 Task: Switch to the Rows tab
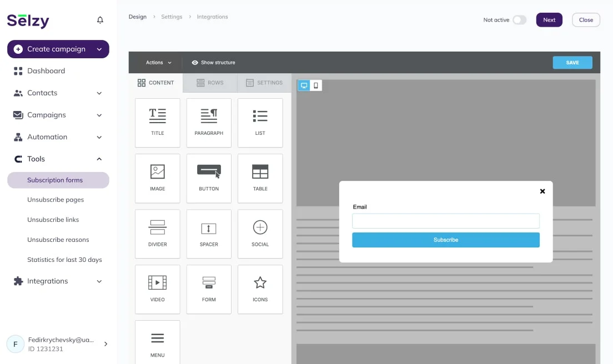click(x=209, y=83)
